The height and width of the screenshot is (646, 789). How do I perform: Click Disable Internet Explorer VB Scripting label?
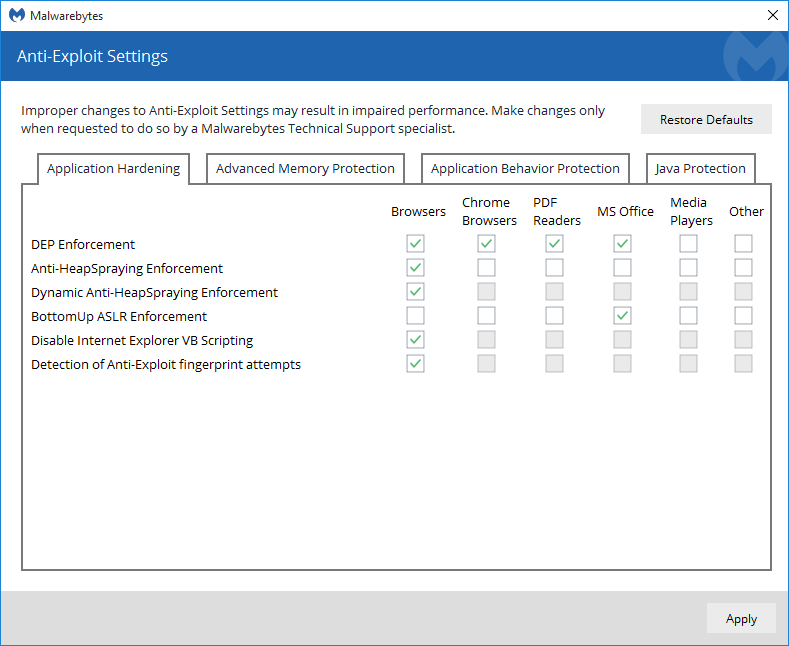pyautogui.click(x=142, y=341)
